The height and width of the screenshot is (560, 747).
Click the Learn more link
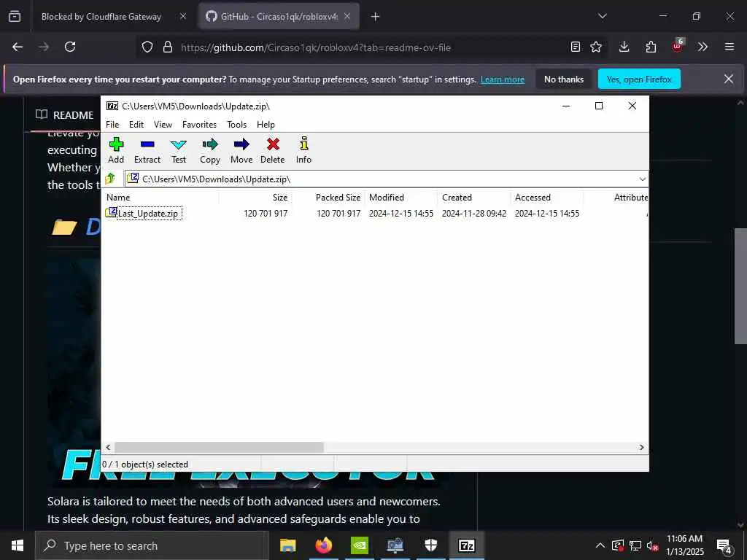click(x=502, y=79)
